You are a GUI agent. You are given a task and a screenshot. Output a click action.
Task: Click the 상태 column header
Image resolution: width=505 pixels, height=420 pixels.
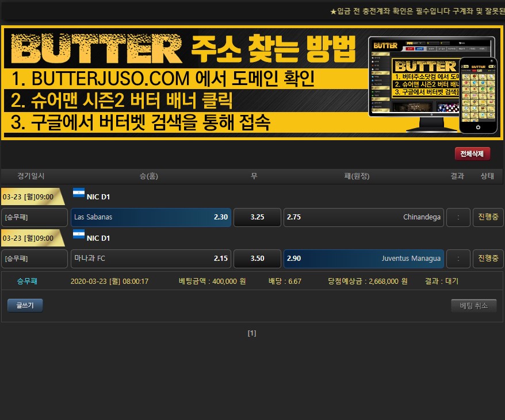pos(487,176)
